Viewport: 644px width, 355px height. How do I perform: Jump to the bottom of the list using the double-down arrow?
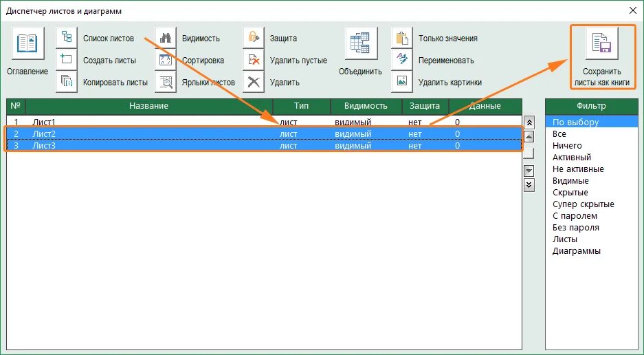[x=529, y=184]
